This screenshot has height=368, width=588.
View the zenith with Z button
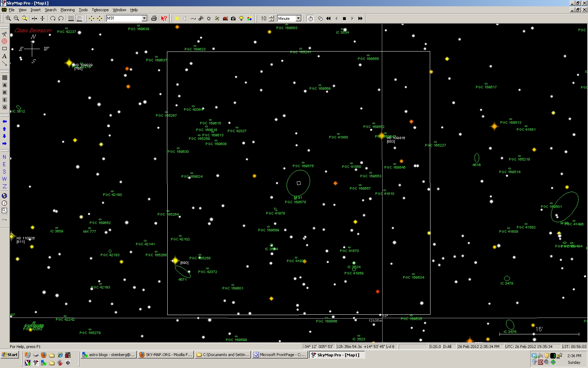[5, 186]
